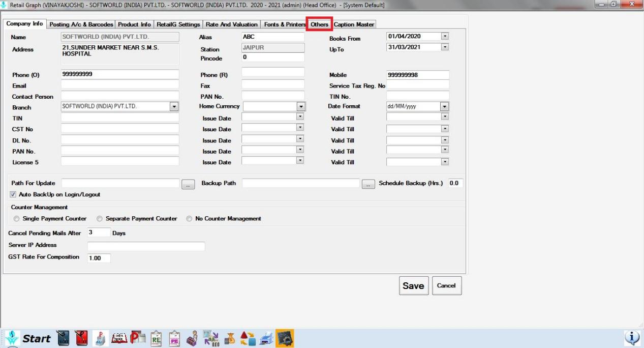The width and height of the screenshot is (644, 348).
Task: Open Issue Date dropdown in License 5 row
Action: coord(300,160)
